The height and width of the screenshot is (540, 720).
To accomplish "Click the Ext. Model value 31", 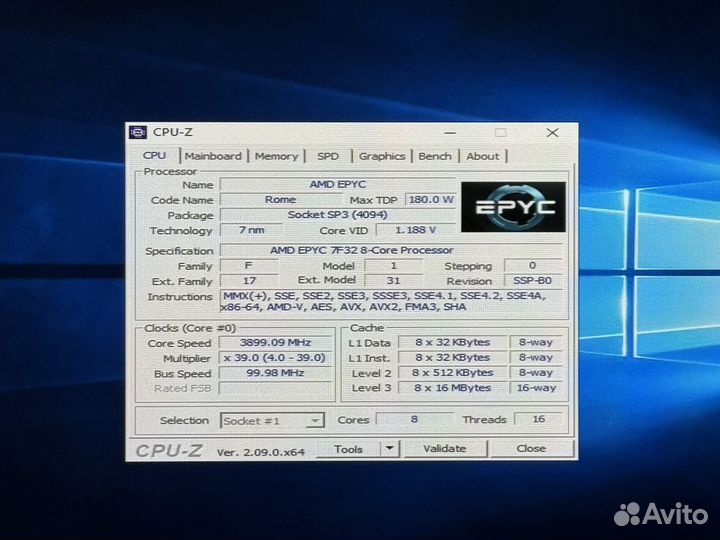I will (x=394, y=281).
